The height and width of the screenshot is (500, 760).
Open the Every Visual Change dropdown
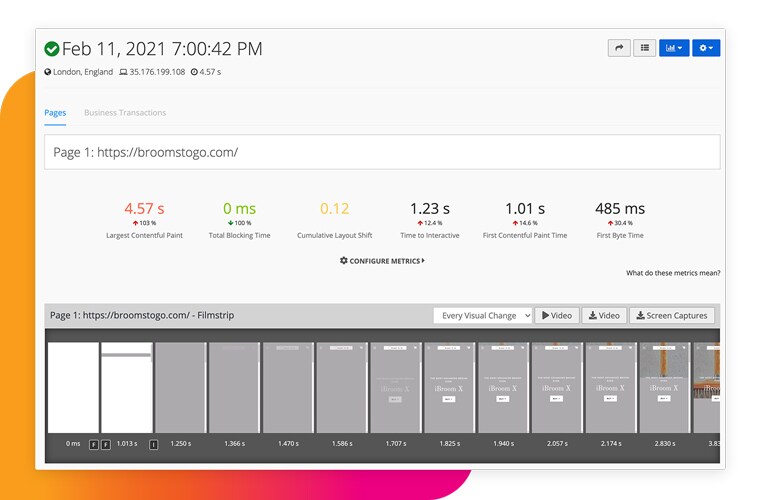tap(483, 315)
